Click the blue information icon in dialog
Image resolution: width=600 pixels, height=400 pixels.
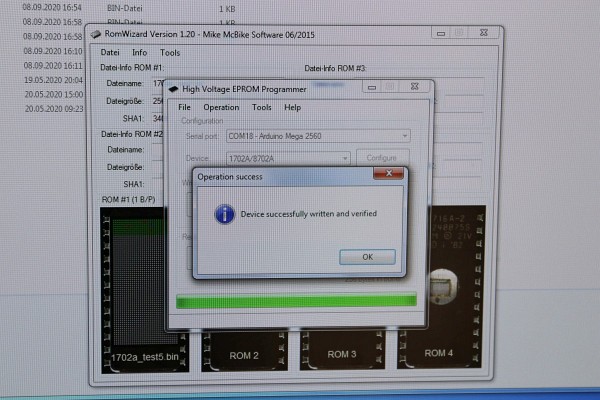coord(226,213)
